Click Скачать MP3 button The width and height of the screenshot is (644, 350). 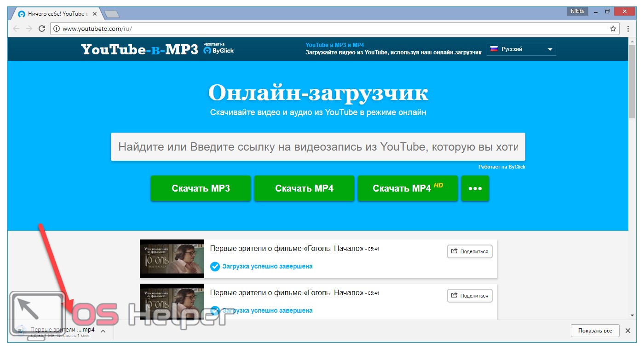click(201, 188)
